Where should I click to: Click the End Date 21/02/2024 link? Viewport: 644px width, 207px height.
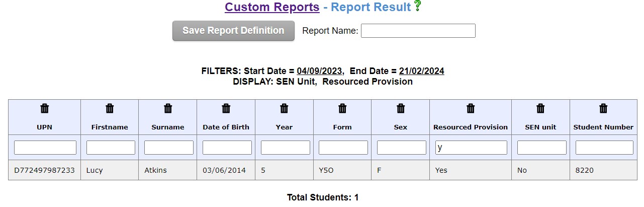pyautogui.click(x=421, y=71)
